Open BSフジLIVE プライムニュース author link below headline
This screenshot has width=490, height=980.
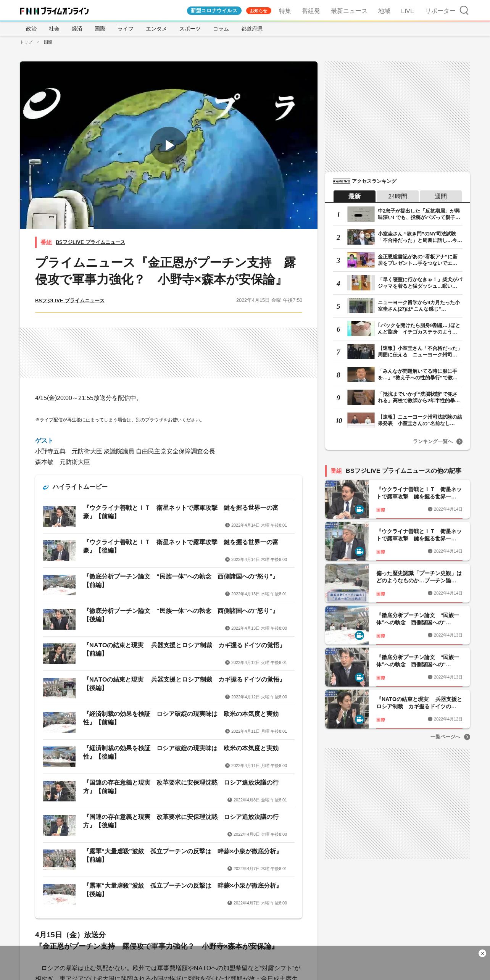pyautogui.click(x=70, y=301)
